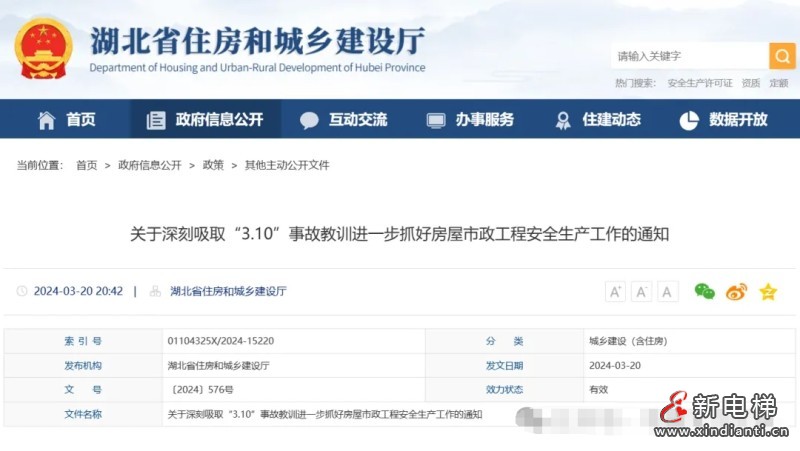This screenshot has height=451, width=800.
Task: Click the 分类 label cell
Action: click(x=505, y=341)
